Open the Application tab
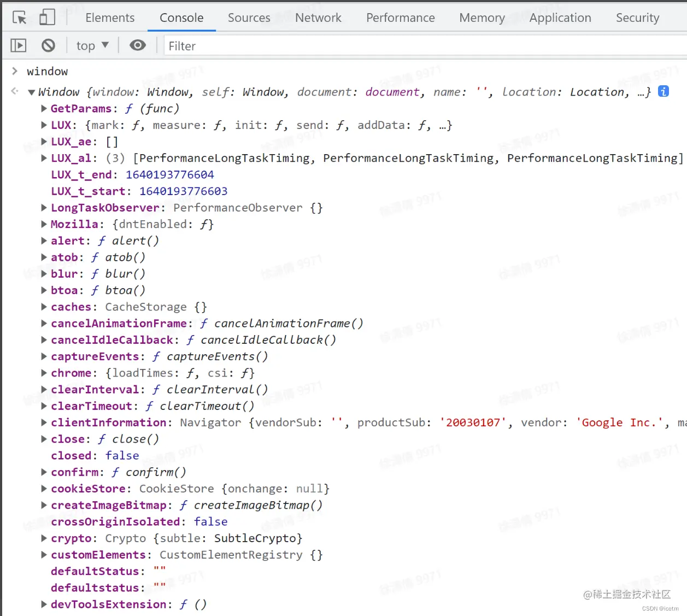The image size is (687, 616). coord(560,17)
